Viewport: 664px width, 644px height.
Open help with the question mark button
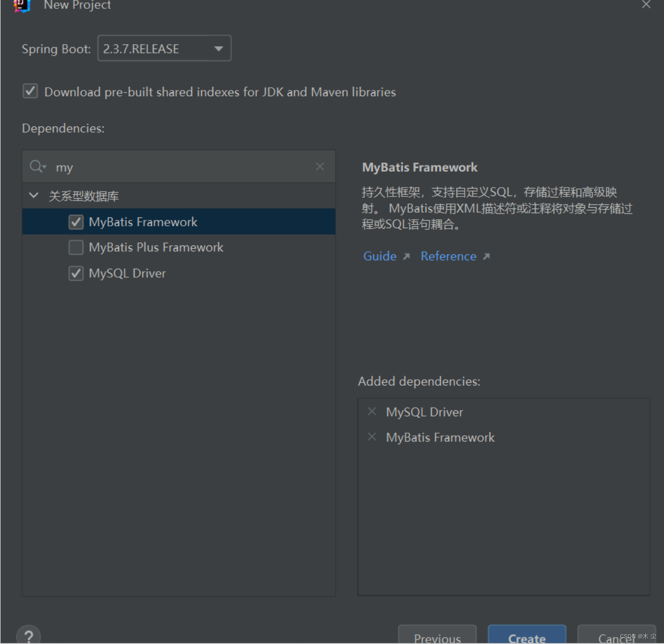(28, 635)
